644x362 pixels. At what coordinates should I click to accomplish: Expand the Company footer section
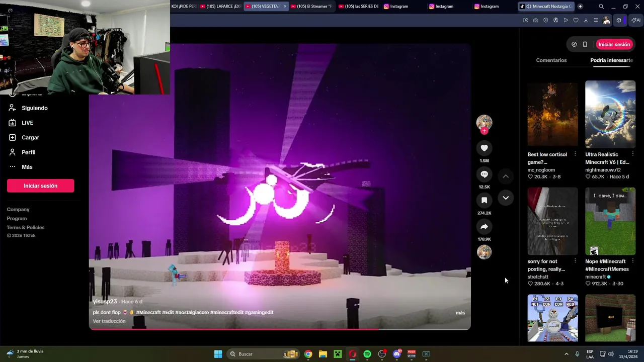point(18,209)
